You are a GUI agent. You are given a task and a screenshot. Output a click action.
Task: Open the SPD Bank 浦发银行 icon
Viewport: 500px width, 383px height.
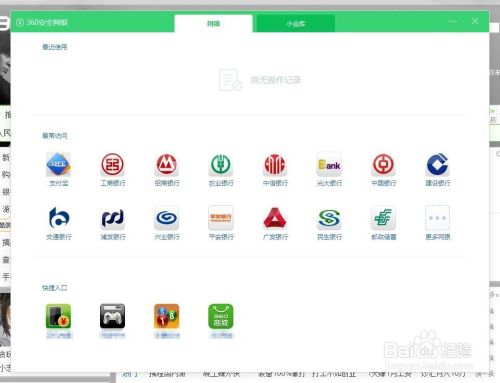113,218
